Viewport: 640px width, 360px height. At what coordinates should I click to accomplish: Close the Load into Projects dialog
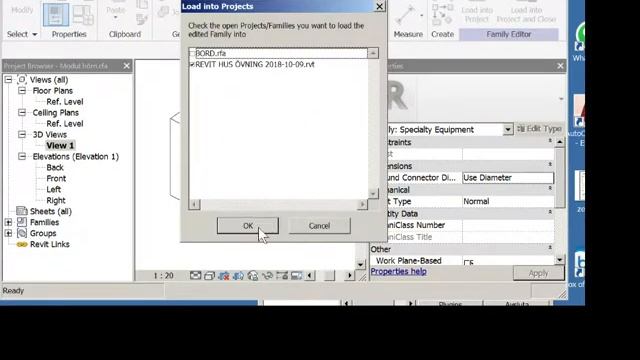[x=379, y=6]
